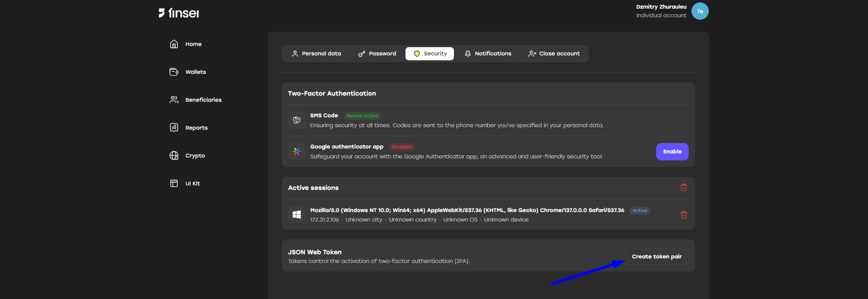The width and height of the screenshot is (868, 299).
Task: Click the Google authenticator app icon
Action: [297, 151]
